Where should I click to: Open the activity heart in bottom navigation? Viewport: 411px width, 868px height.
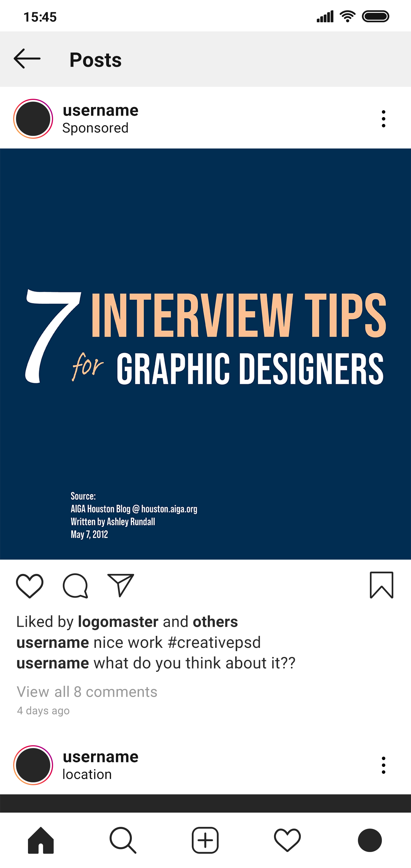pos(287,840)
